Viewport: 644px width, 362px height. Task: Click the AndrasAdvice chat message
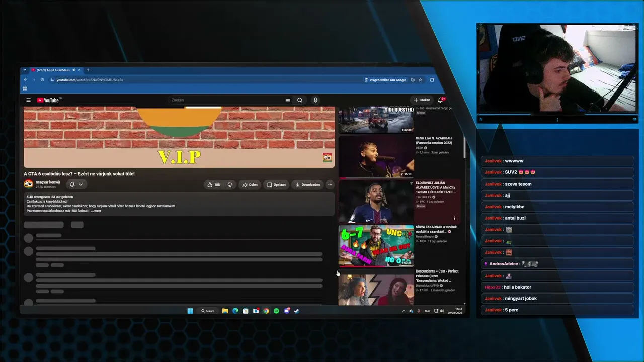(x=557, y=264)
